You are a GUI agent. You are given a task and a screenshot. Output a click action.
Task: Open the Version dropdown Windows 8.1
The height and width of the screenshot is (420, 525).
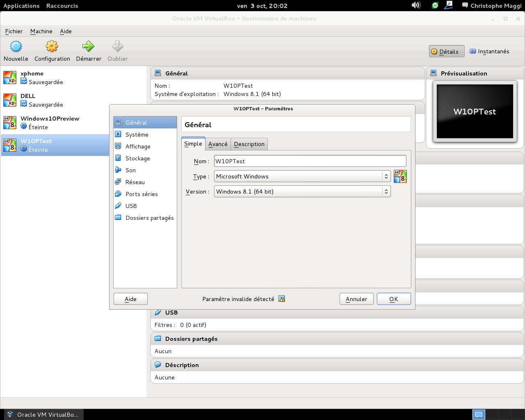(302, 192)
